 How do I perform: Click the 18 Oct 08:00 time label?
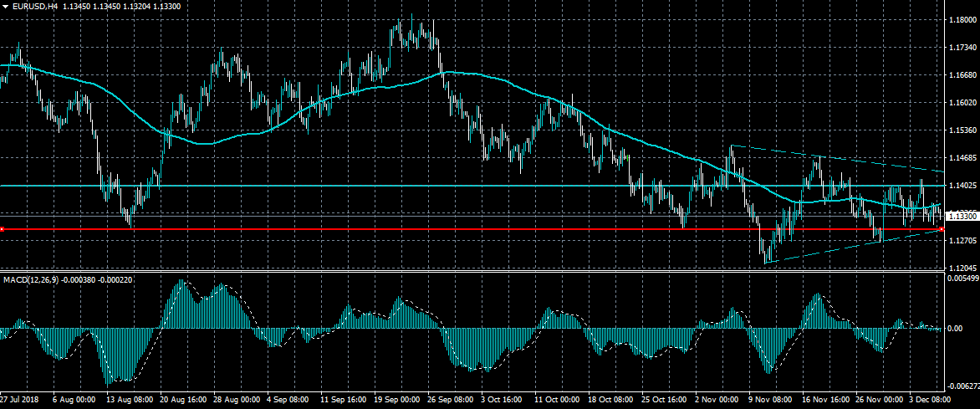pyautogui.click(x=612, y=399)
